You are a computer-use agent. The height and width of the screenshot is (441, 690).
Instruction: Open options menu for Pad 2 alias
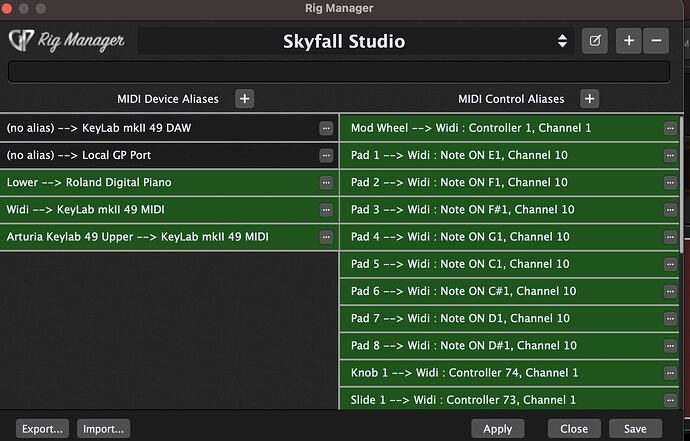click(x=670, y=183)
